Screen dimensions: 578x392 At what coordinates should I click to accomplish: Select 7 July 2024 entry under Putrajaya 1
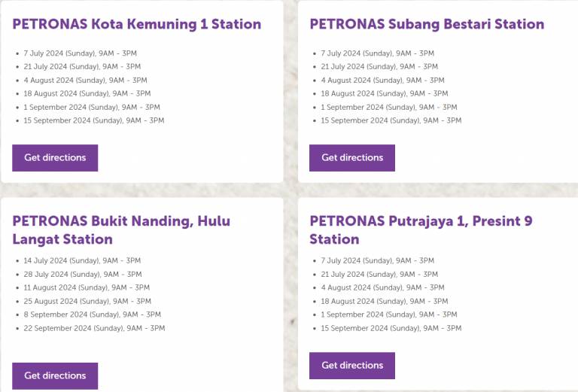[378, 260]
